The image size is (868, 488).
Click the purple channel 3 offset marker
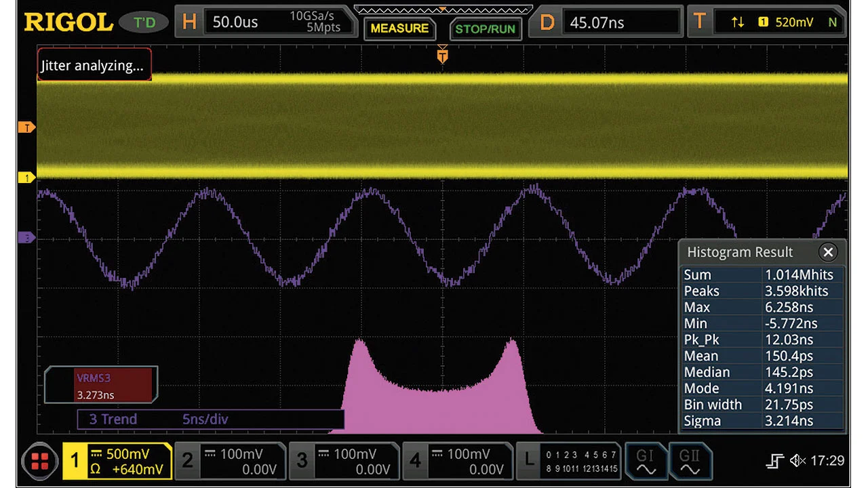coord(26,238)
